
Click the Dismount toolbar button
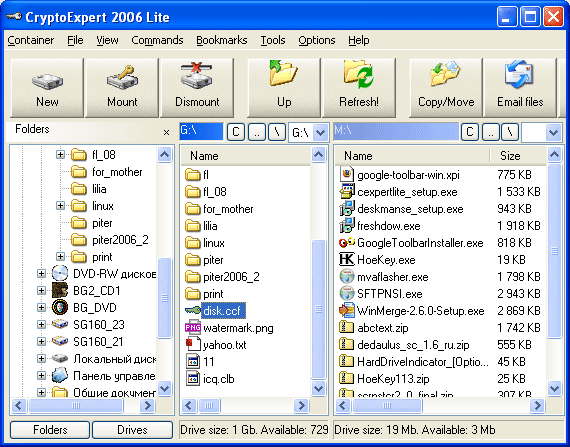tap(197, 88)
